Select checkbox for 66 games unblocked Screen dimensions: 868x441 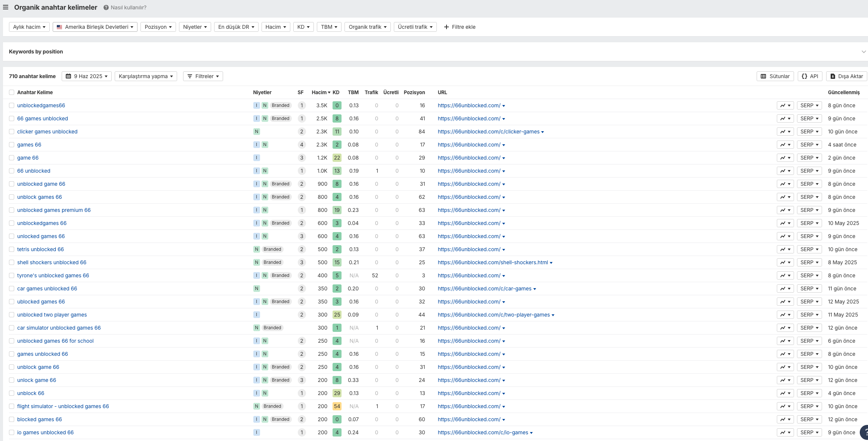[x=12, y=118]
